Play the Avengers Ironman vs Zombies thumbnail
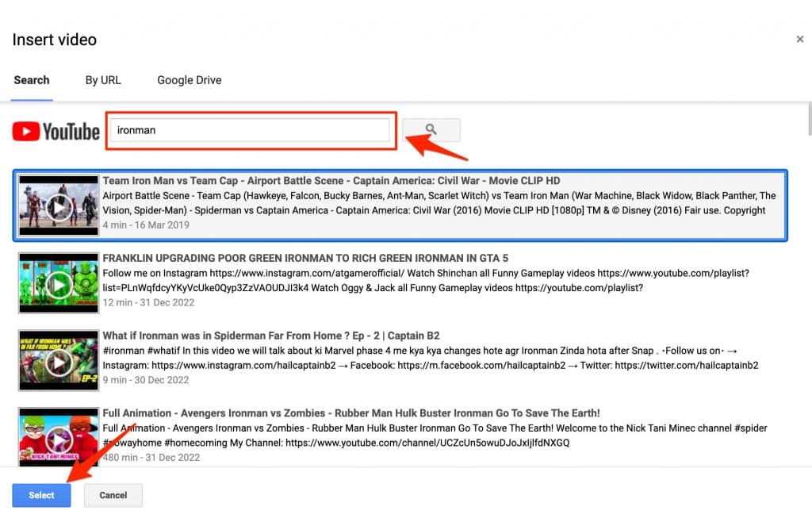The width and height of the screenshot is (812, 522). point(59,437)
